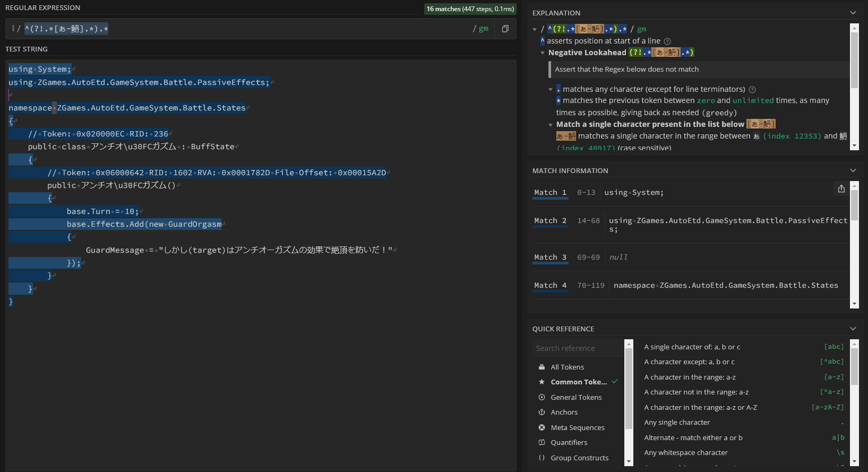Open the Meta Sequences category
The height and width of the screenshot is (472, 868).
(x=577, y=428)
